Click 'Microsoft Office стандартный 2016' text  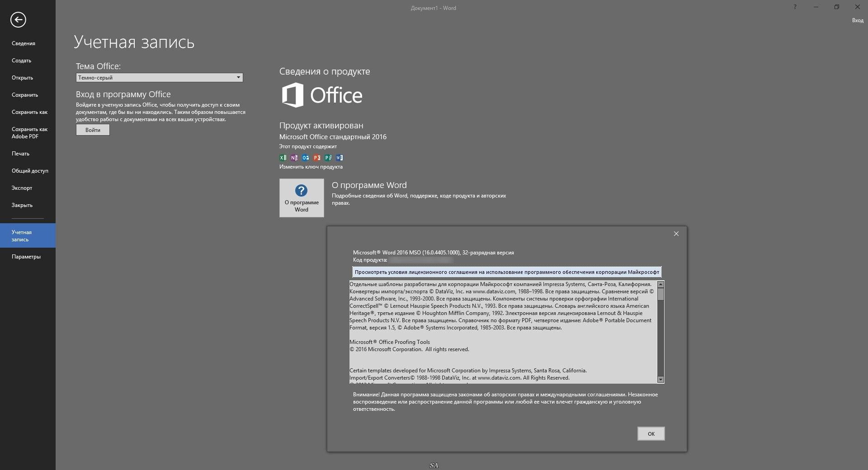click(x=333, y=137)
